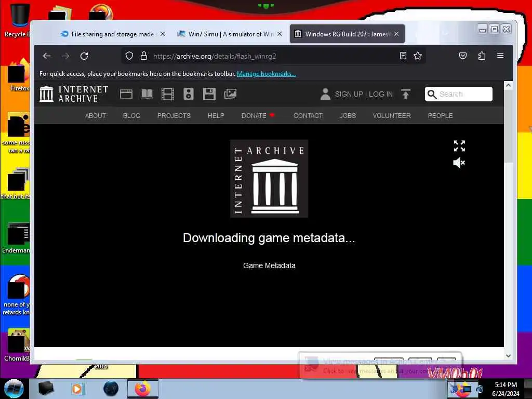The image size is (532, 399).
Task: Open the DONATE menu item
Action: (258, 116)
